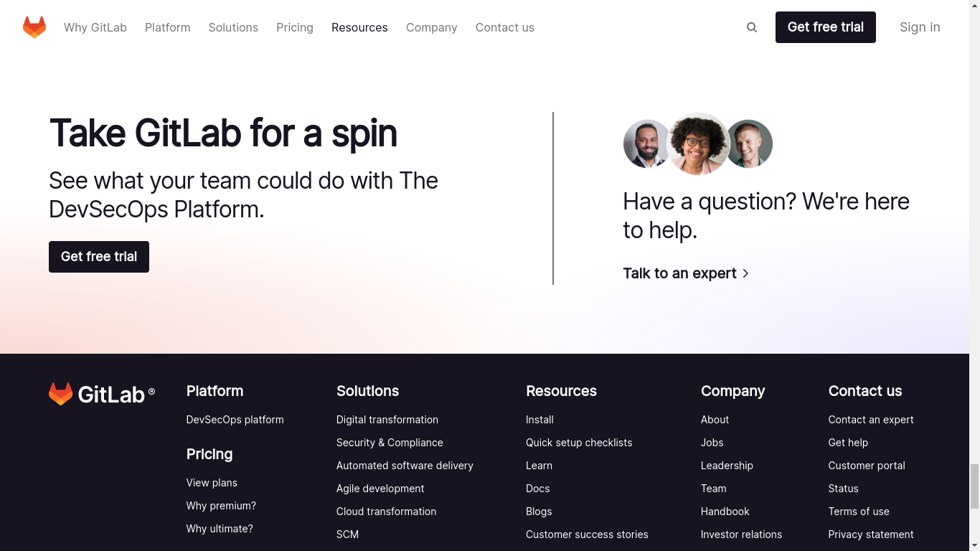The image size is (980, 551).
Task: Click the Resources footer column heading
Action: tap(561, 391)
